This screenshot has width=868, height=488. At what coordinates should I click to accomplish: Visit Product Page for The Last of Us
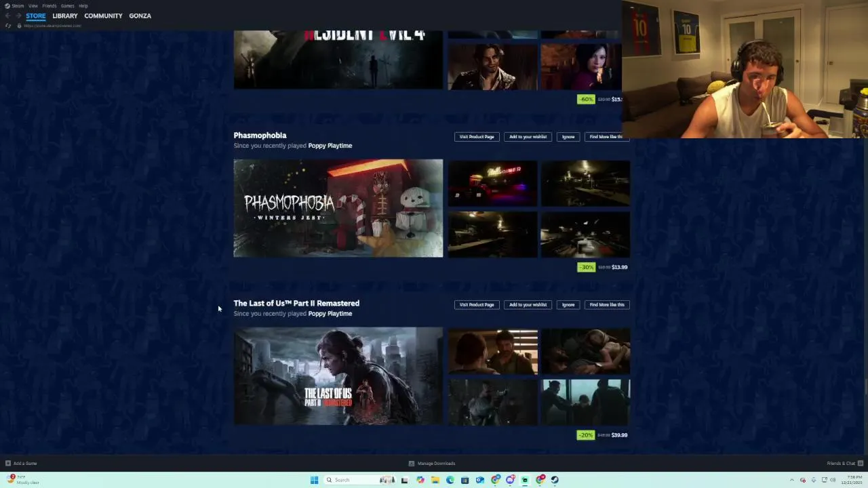(477, 305)
